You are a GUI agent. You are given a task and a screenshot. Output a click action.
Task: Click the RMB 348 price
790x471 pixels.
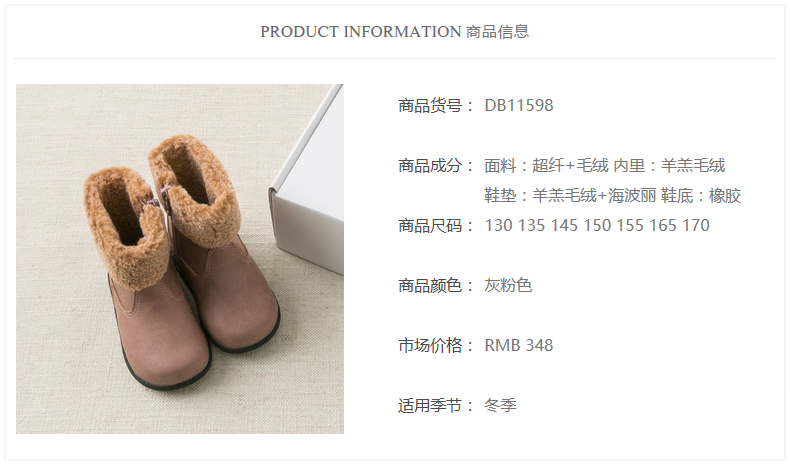click(x=518, y=345)
